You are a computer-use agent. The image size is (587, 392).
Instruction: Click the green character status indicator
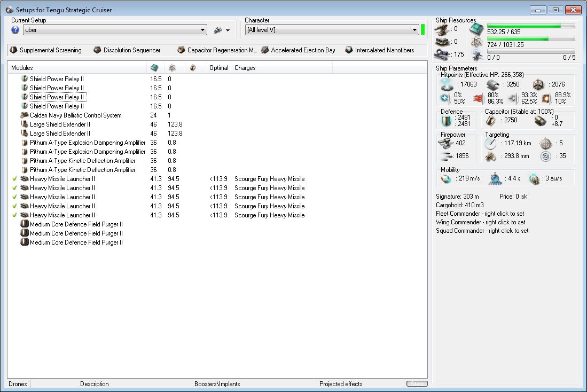pyautogui.click(x=422, y=29)
